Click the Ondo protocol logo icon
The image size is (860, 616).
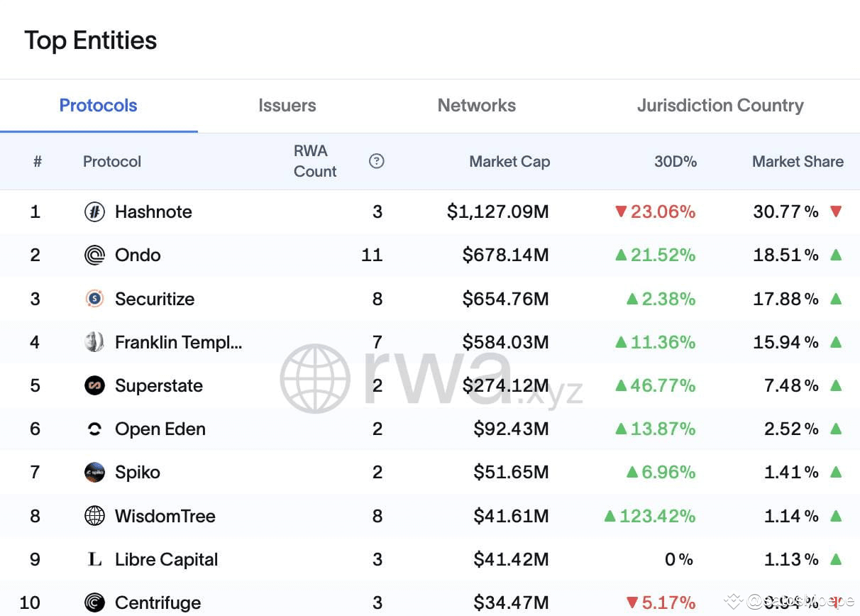pos(94,255)
